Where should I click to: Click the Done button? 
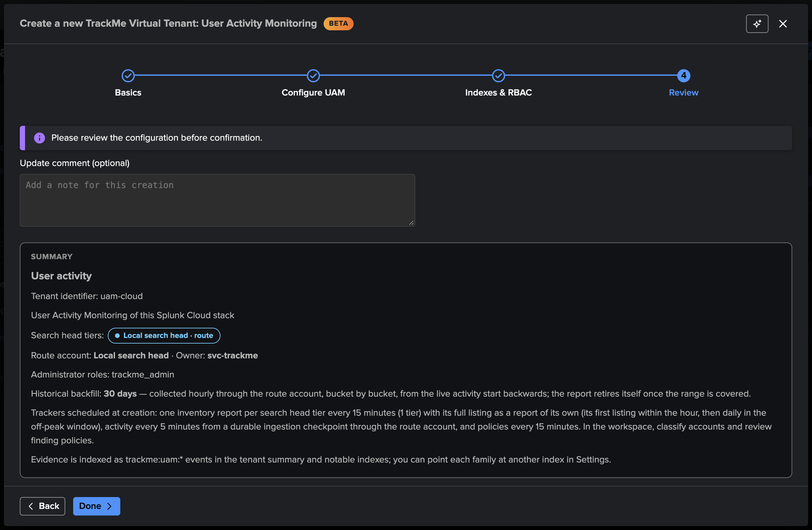97,506
